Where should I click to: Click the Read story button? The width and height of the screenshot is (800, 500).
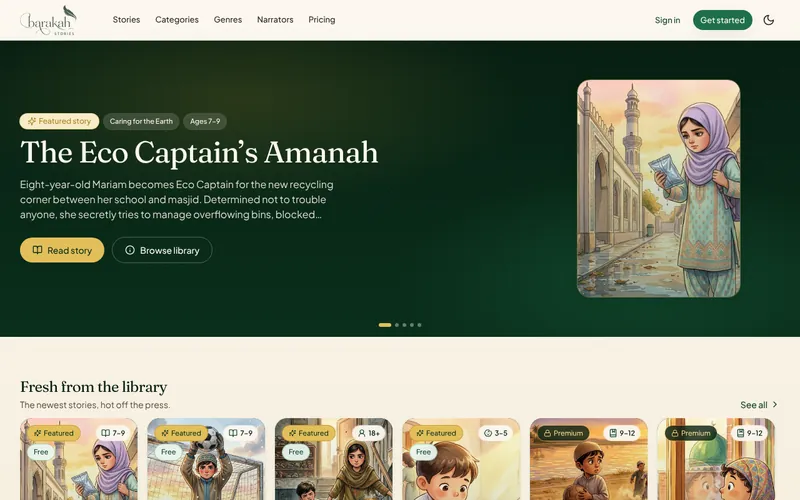[62, 250]
